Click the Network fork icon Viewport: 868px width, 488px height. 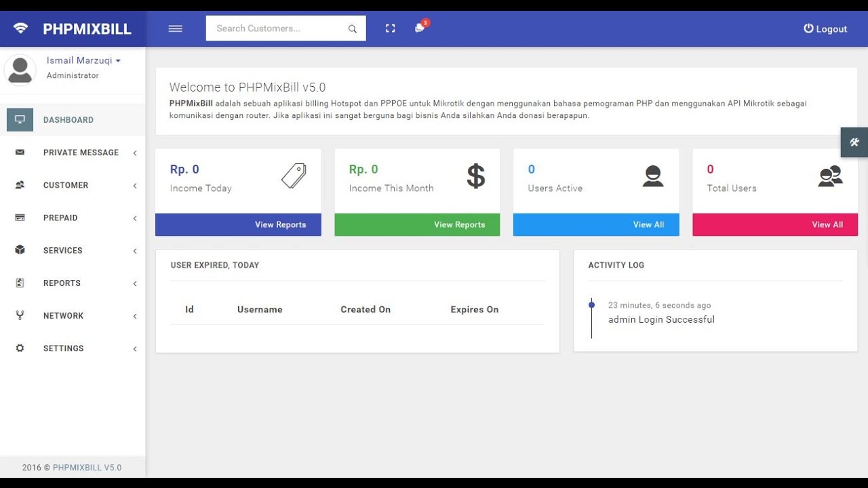click(x=20, y=315)
